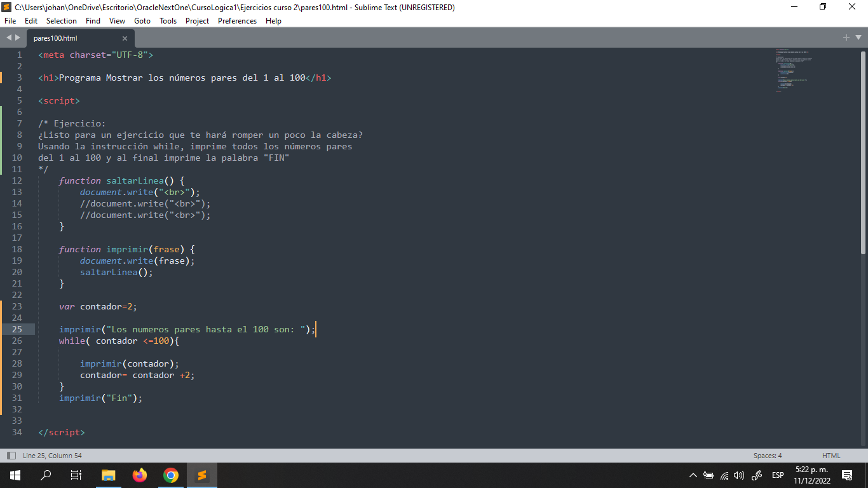This screenshot has width=868, height=488.
Task: Open Google Chrome from taskbar
Action: (x=171, y=475)
